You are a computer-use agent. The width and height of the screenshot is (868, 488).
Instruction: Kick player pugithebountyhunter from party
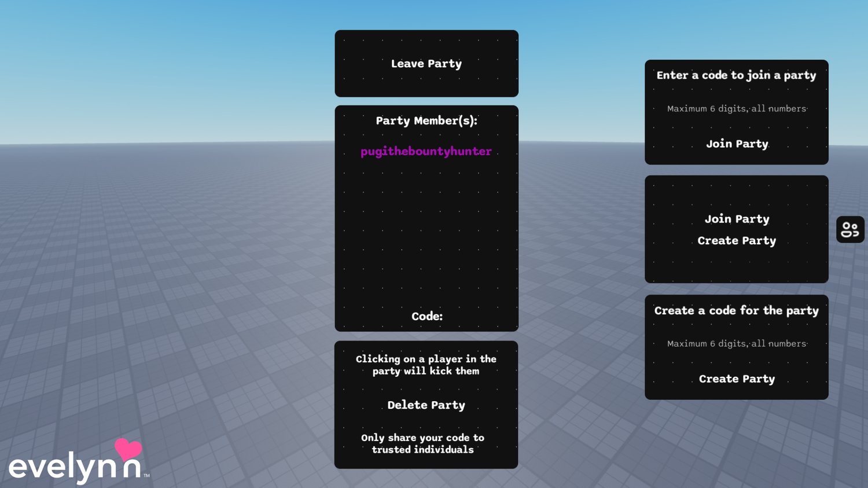click(426, 151)
